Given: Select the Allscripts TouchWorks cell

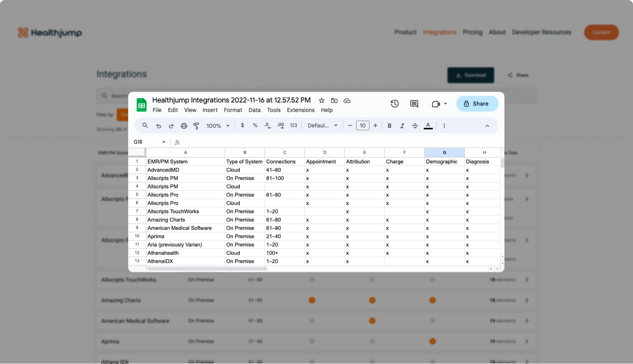Looking at the screenshot, I should click(x=185, y=211).
